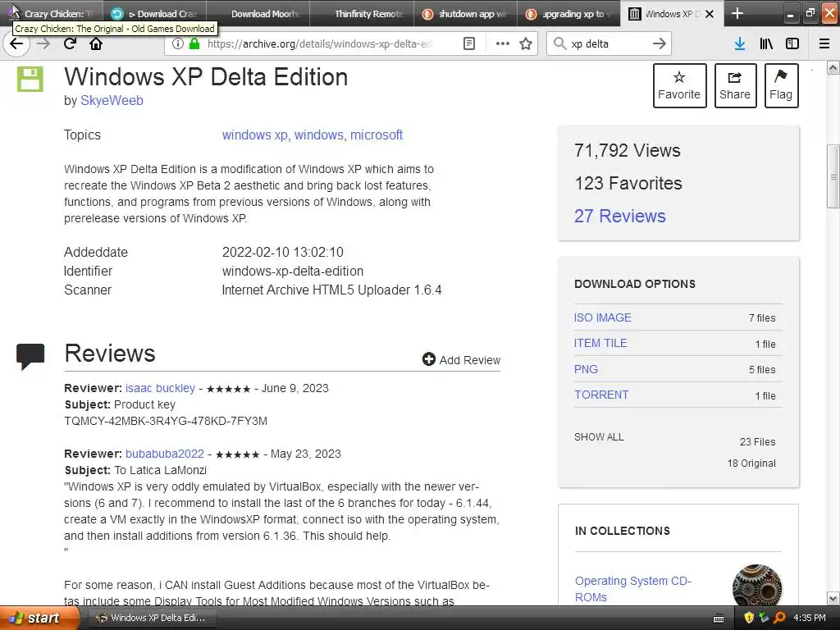This screenshot has height=630, width=840.
Task: Switch to the Thinfinity Remote tab
Action: tap(362, 13)
